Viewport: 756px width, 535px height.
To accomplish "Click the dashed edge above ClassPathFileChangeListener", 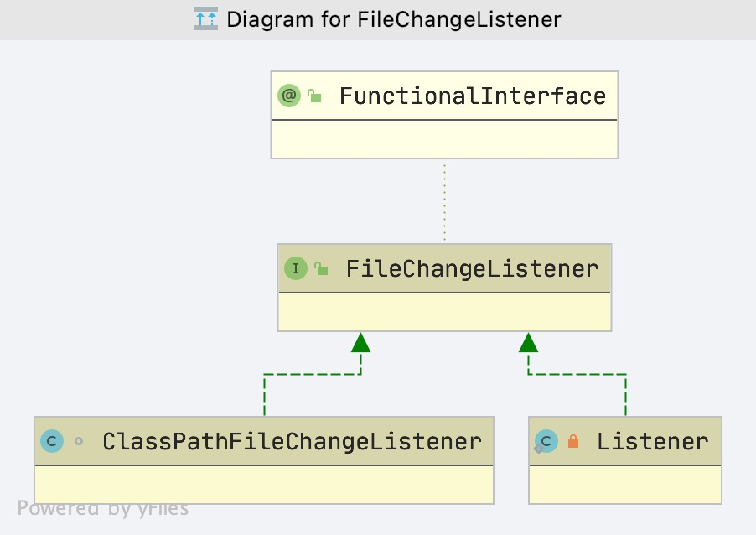I will click(264, 394).
